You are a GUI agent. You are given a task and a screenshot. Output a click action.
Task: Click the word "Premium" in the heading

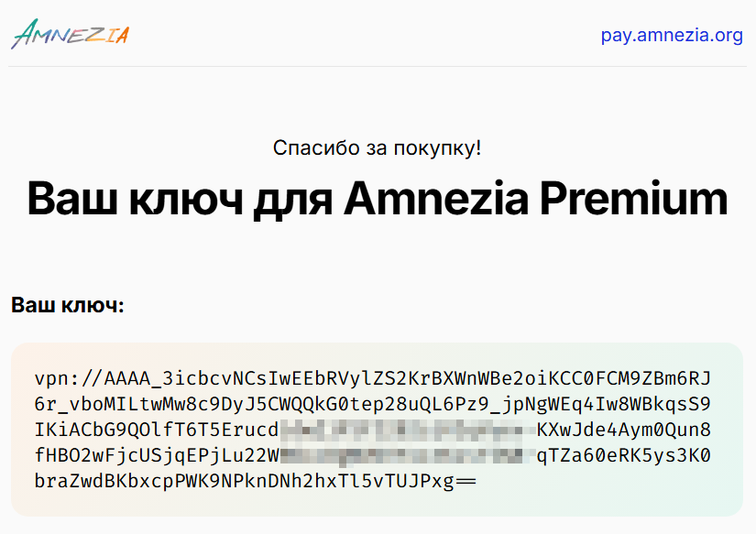pyautogui.click(x=641, y=199)
